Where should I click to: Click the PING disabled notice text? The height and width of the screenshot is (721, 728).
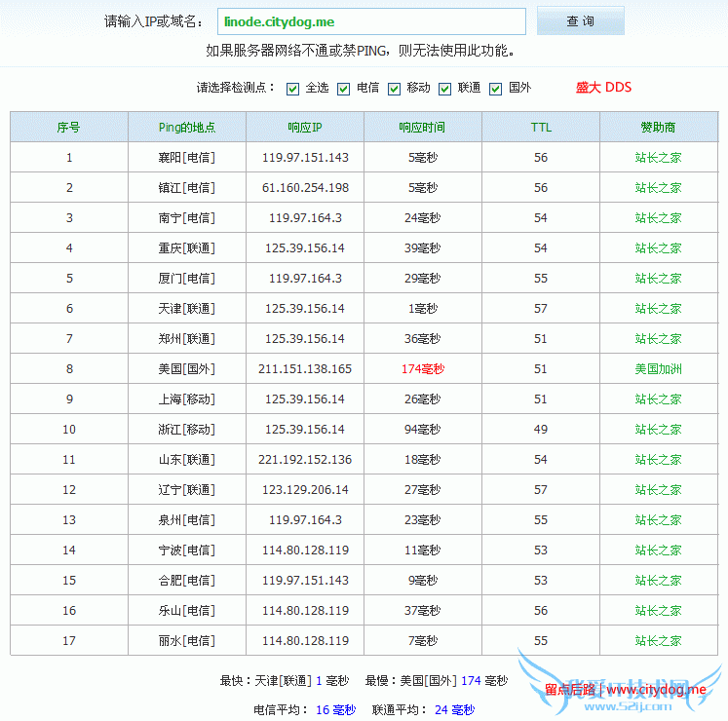pos(361,50)
